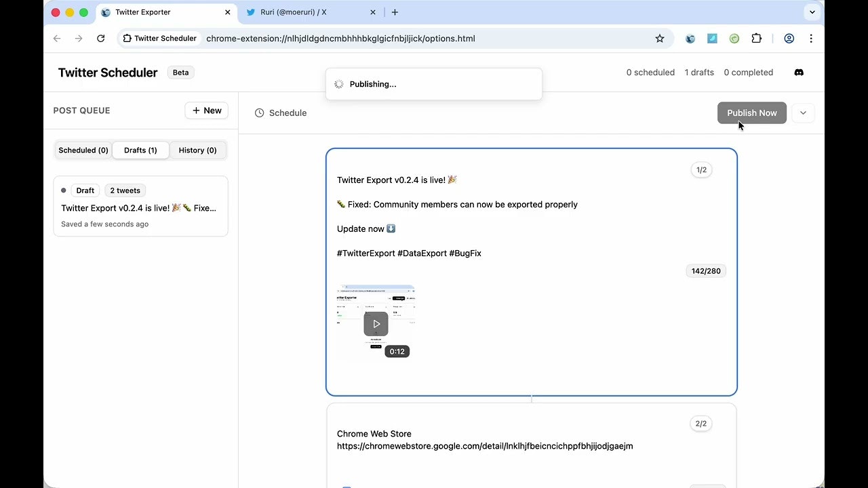Minimize the window with the yellow button
This screenshot has height=488, width=868.
tap(69, 12)
